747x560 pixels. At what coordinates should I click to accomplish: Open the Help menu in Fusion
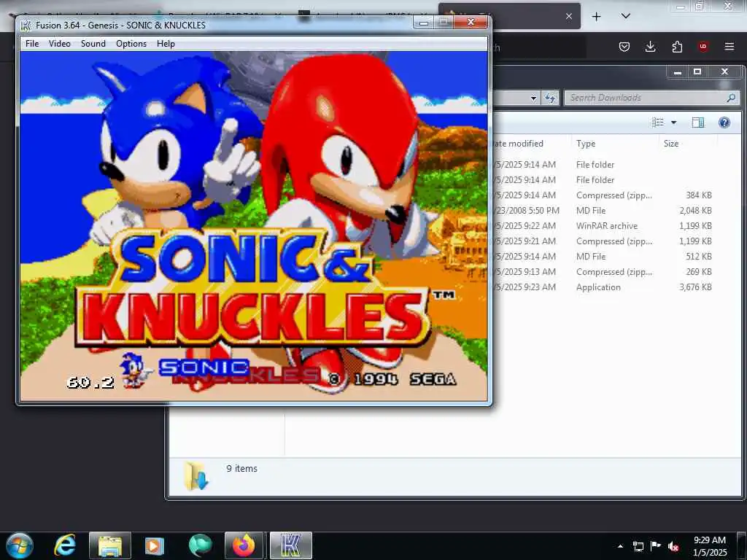tap(166, 43)
